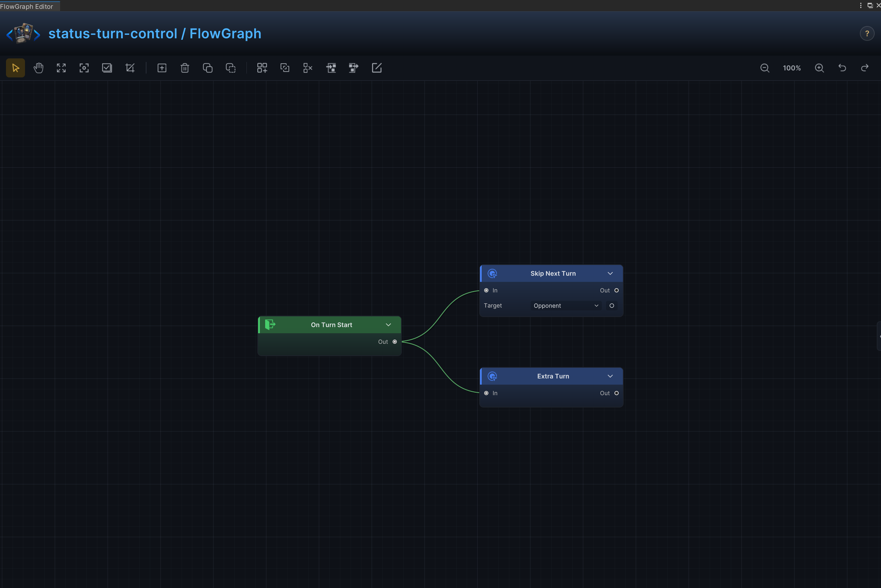
Task: Select the On Turn Start node title
Action: (x=331, y=325)
